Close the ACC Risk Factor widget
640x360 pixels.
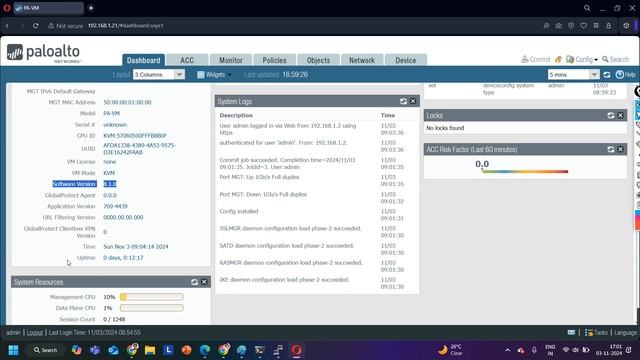620,149
